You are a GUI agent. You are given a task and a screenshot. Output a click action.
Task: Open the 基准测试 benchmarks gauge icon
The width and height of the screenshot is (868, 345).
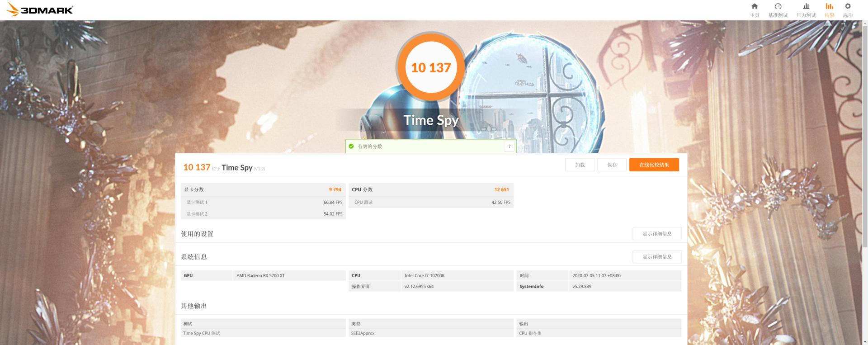click(778, 6)
